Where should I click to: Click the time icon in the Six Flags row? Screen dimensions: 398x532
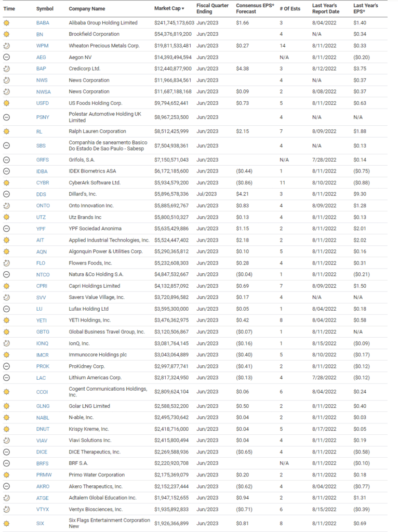point(6,523)
